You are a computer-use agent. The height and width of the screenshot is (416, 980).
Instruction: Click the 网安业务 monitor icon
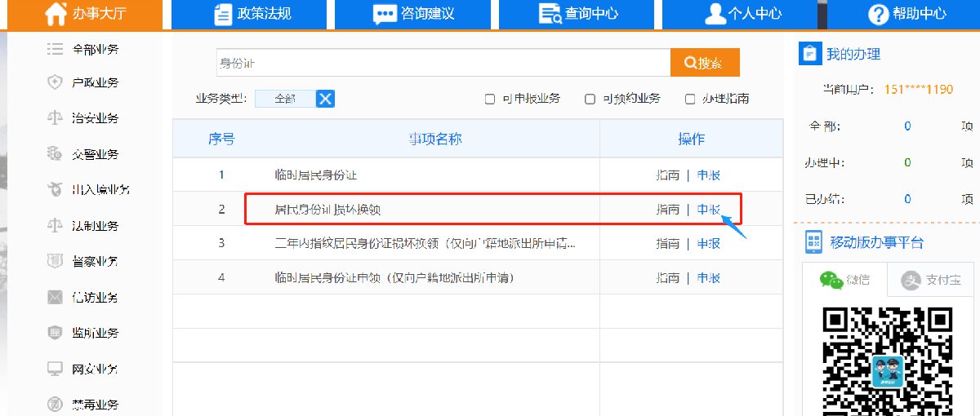(x=56, y=369)
